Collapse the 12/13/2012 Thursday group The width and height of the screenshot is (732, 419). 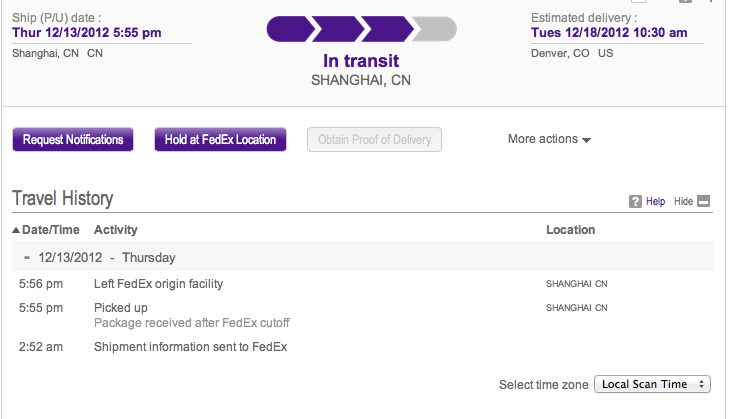point(26,257)
